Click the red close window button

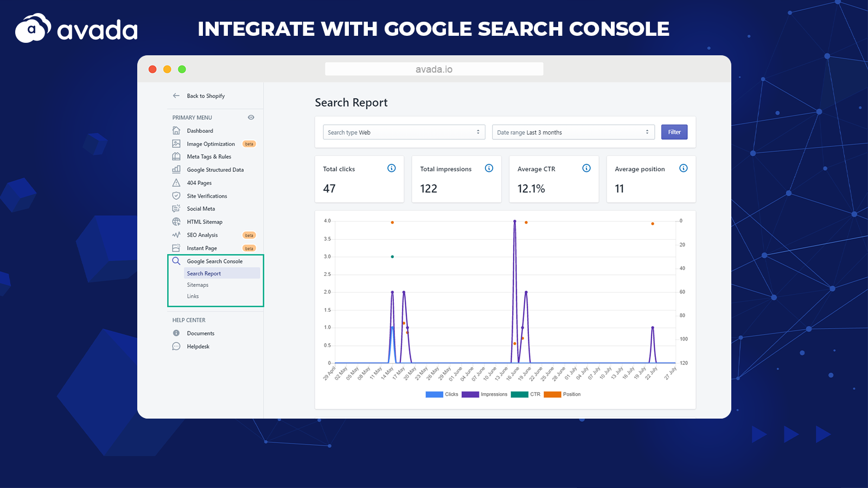coord(152,69)
